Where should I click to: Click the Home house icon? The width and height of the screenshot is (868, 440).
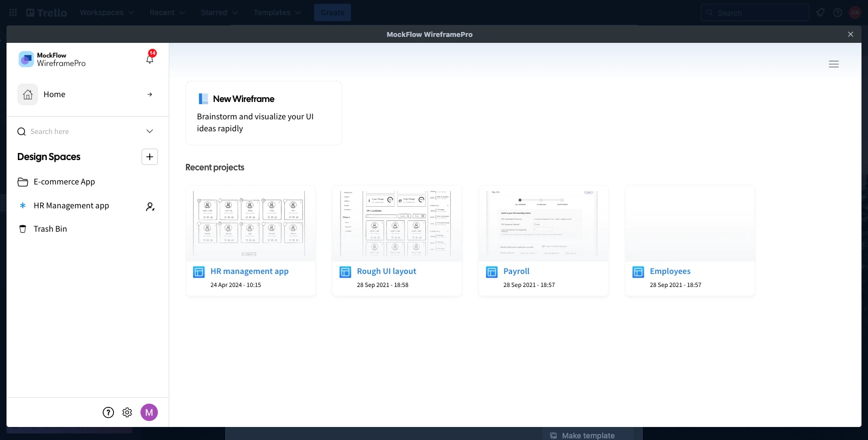click(x=28, y=94)
